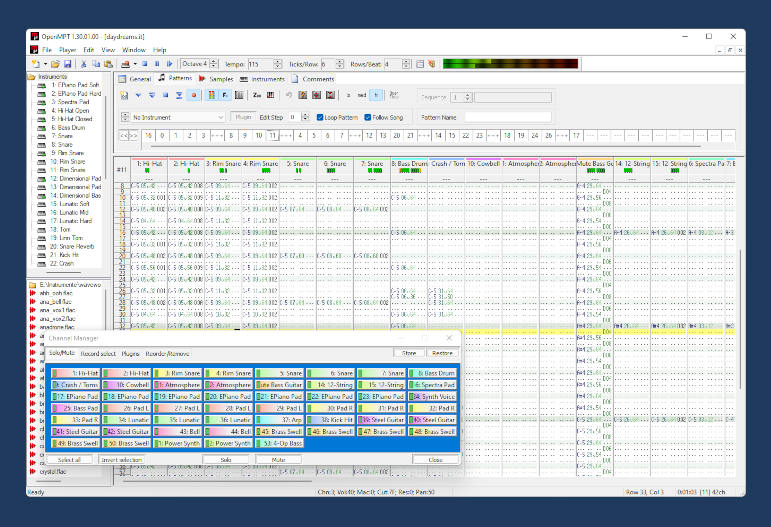Click the MIDI record icon in main toolbar
Image resolution: width=771 pixels, height=527 pixels.
click(125, 64)
